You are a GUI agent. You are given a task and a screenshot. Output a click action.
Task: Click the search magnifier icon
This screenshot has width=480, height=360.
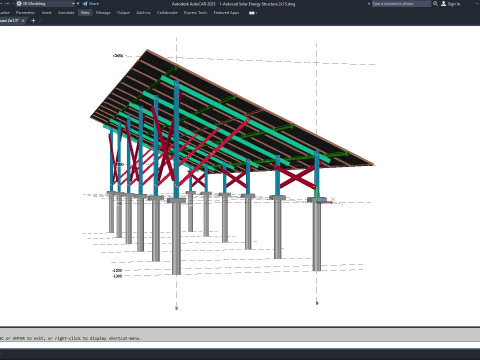click(x=435, y=4)
